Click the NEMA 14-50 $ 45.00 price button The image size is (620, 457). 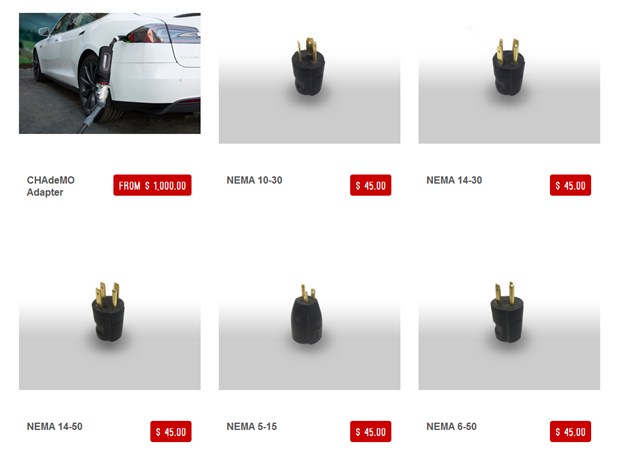(x=171, y=431)
